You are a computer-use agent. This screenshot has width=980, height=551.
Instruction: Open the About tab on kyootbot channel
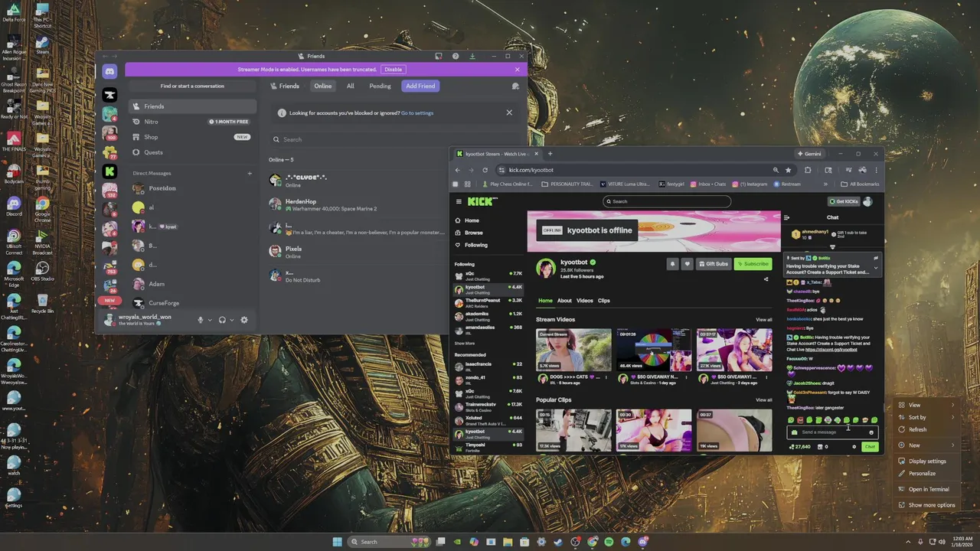pos(564,301)
